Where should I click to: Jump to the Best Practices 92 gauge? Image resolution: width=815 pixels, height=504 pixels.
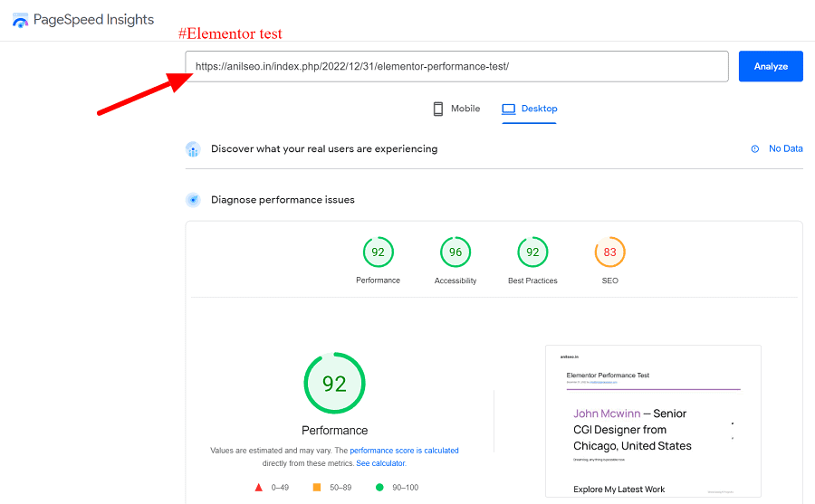tap(532, 252)
